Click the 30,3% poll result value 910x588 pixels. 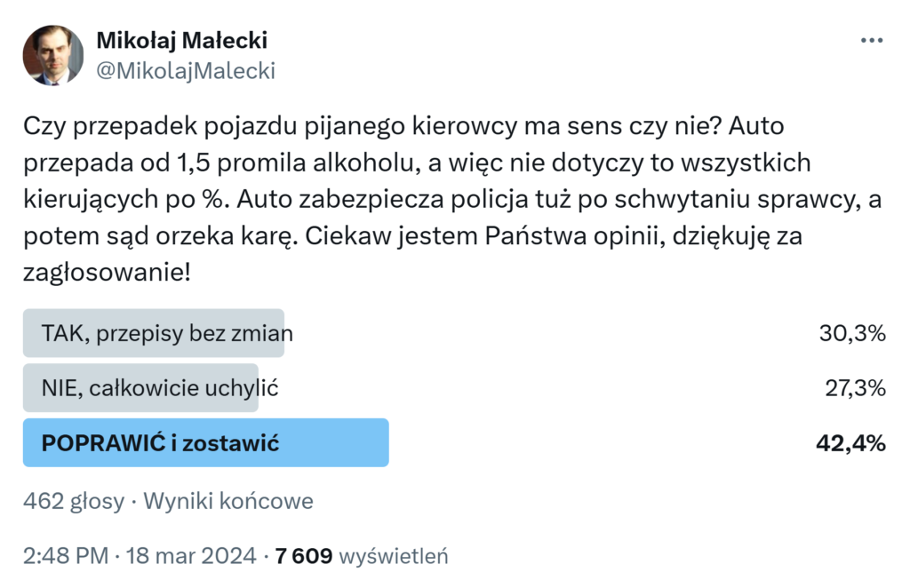coord(851,333)
